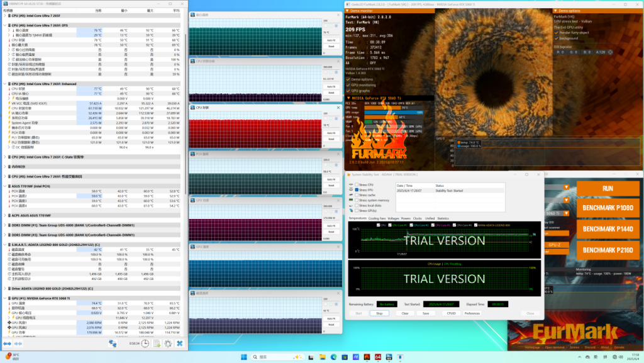The width and height of the screenshot is (644, 363).
Task: Click the G: 0 color value in OSI bgcolor
Action: pos(574,52)
